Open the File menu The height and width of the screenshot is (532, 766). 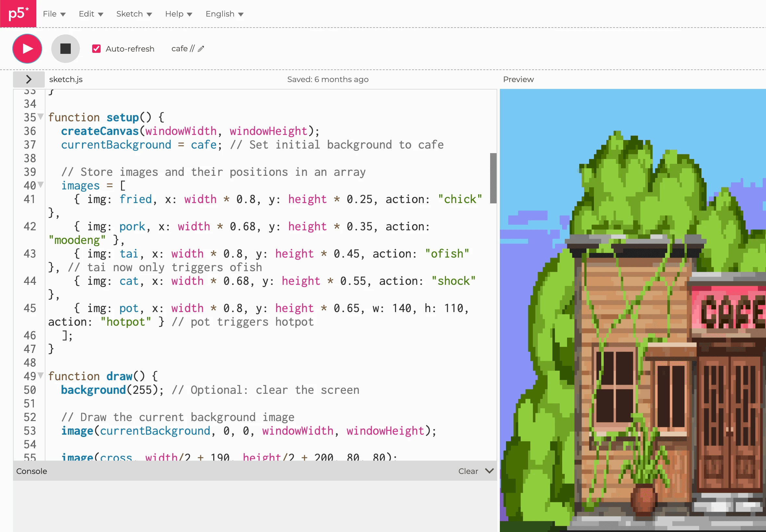54,14
